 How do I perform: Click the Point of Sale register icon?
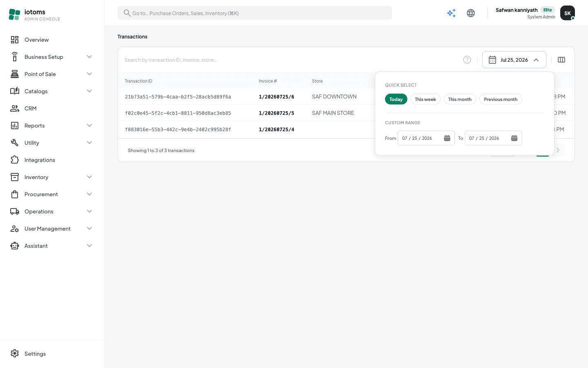tap(15, 74)
